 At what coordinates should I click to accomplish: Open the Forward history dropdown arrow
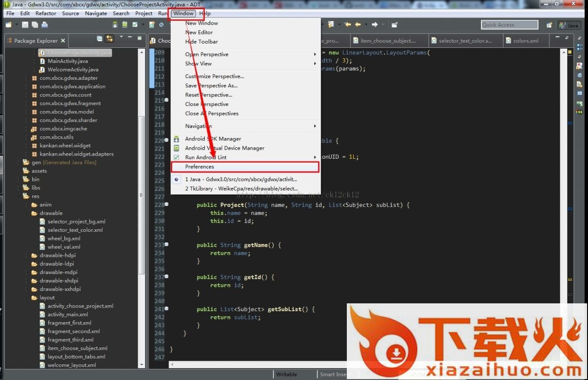[383, 25]
